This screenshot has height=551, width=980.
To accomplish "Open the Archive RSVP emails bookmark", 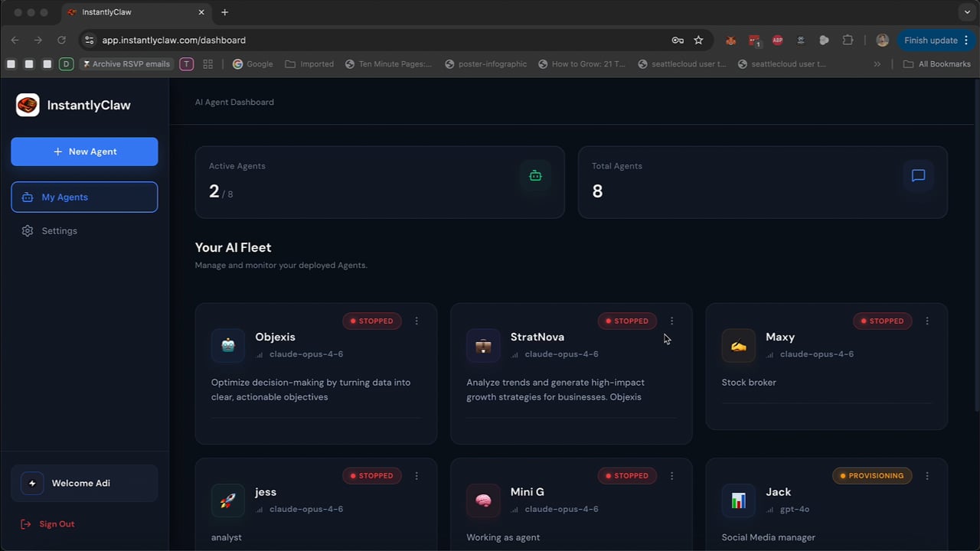I will [x=126, y=64].
